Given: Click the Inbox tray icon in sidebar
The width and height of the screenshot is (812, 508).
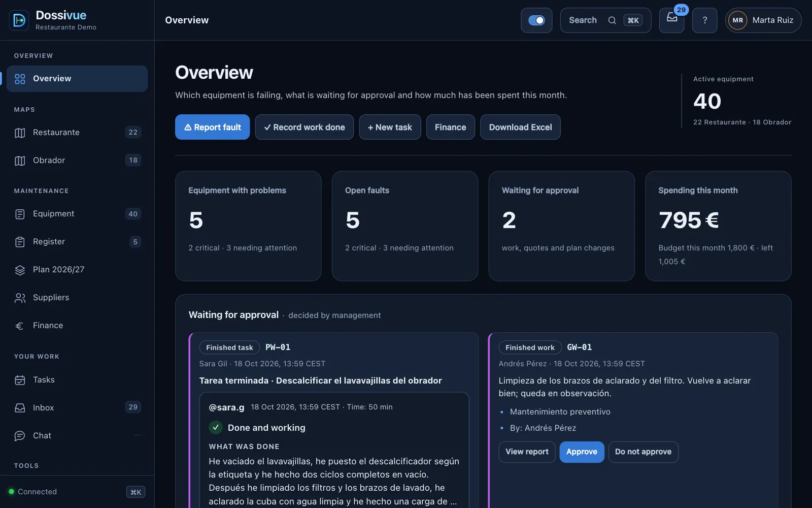Looking at the screenshot, I should 20,408.
